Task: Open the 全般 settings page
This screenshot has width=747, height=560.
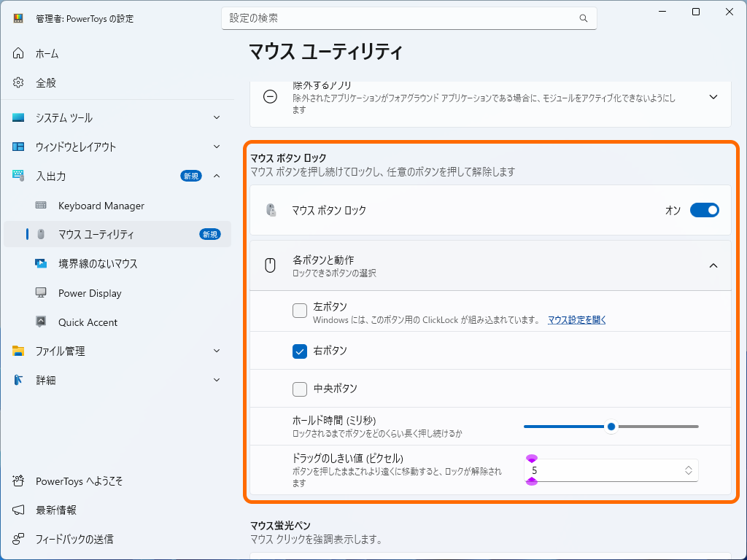Action: [117, 82]
